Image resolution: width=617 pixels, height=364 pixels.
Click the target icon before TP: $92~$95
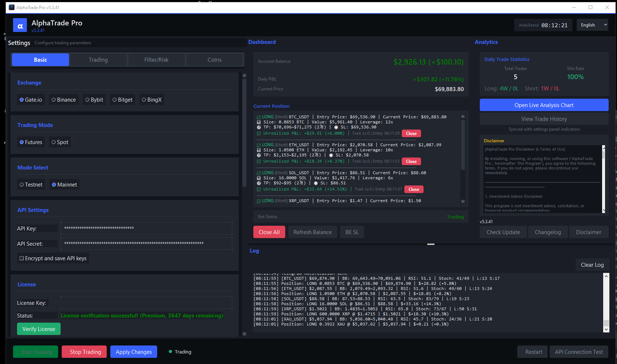[x=259, y=183]
